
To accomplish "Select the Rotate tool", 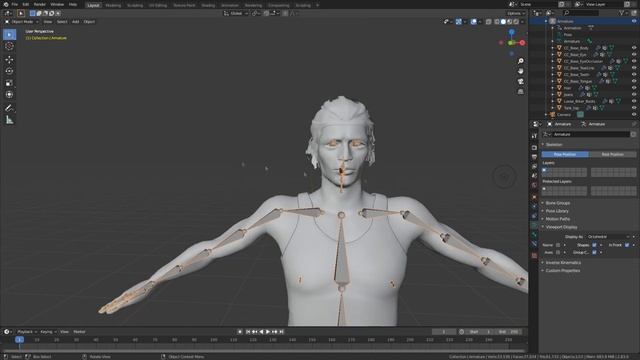I will coord(9,71).
